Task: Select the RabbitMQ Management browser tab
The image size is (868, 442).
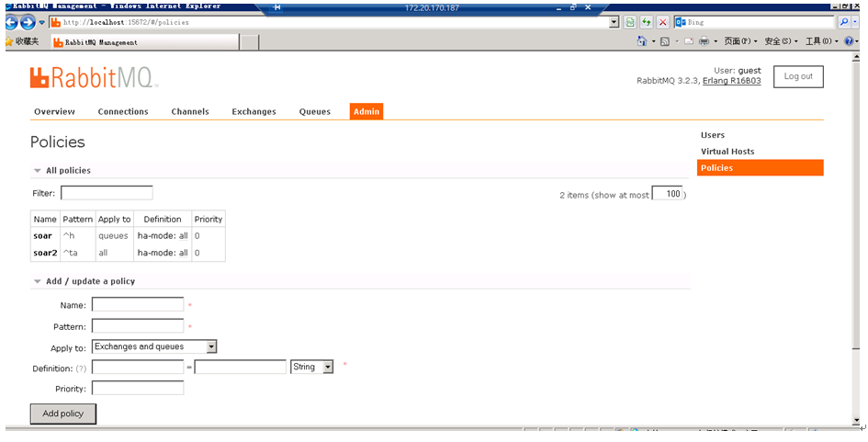Action: pyautogui.click(x=145, y=42)
